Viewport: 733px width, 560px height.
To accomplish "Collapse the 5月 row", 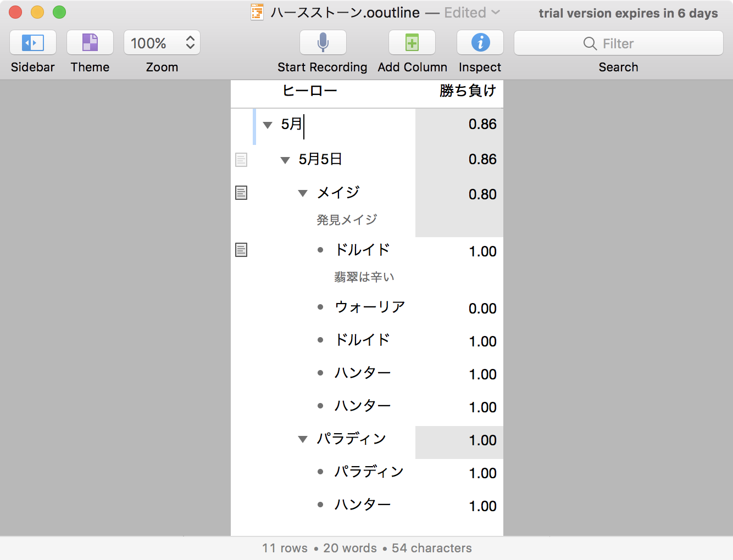I will (x=268, y=125).
